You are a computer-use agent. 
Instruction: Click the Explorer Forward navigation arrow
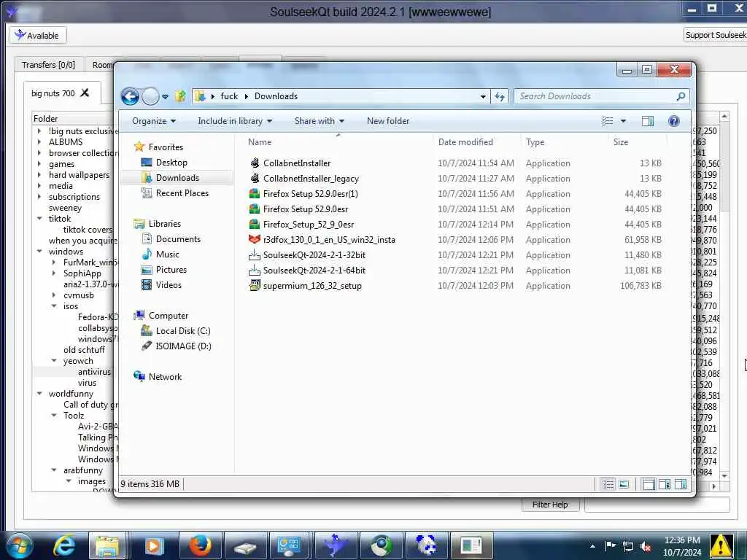click(150, 97)
